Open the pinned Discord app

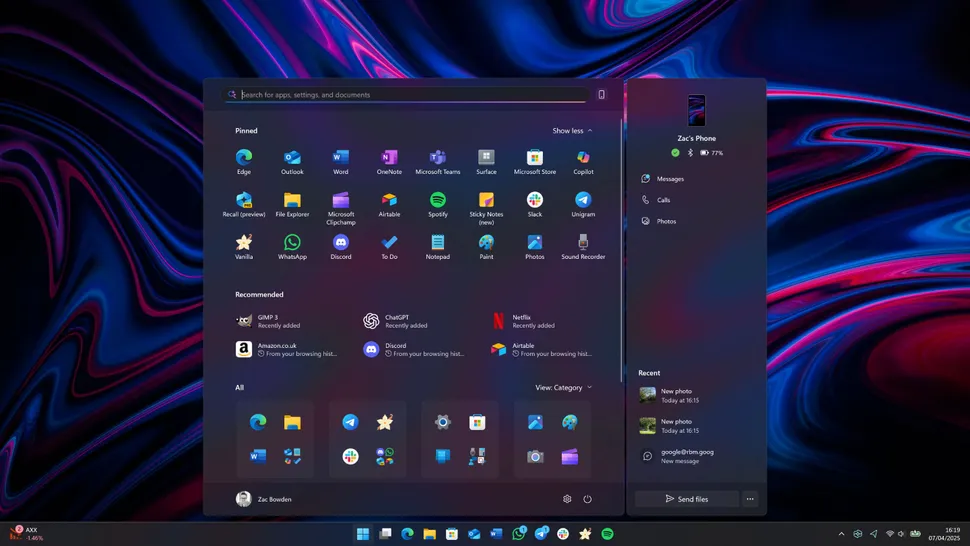(340, 243)
